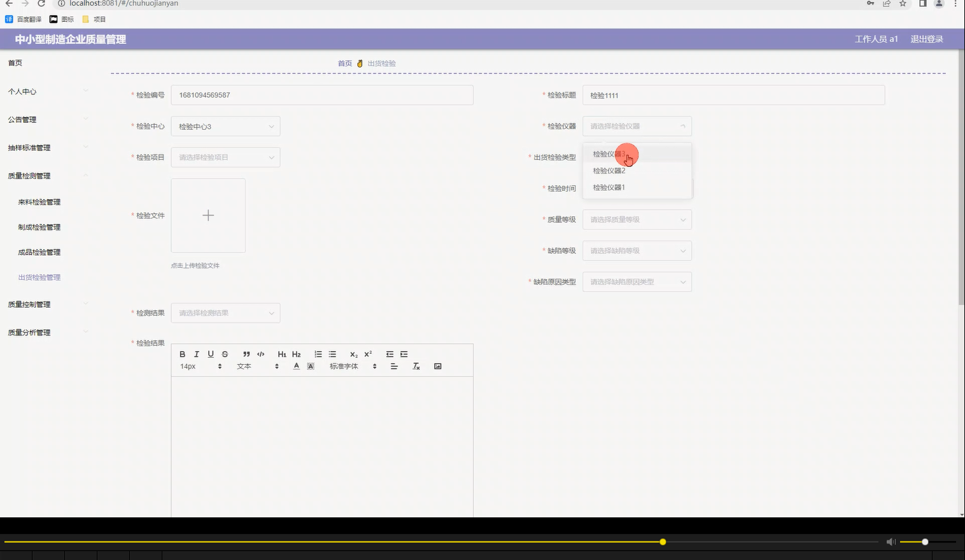
Task: Collapse the open 检验仪器 dropdown
Action: [x=637, y=126]
